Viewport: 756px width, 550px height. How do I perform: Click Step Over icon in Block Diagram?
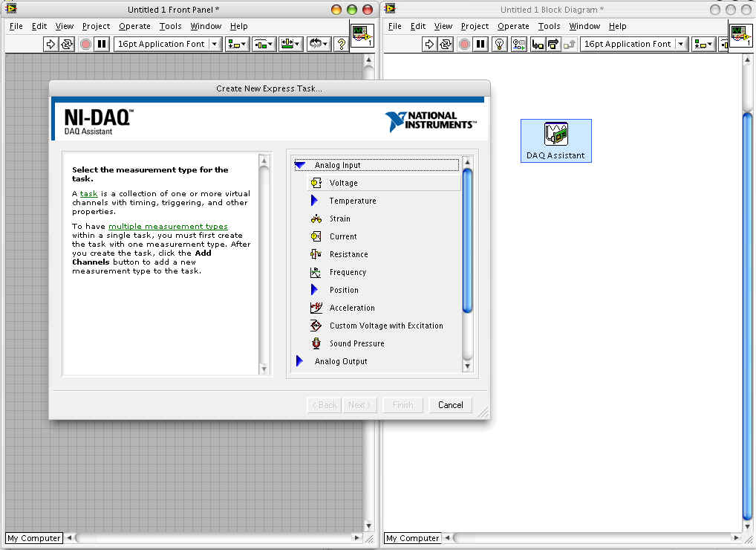pyautogui.click(x=553, y=44)
